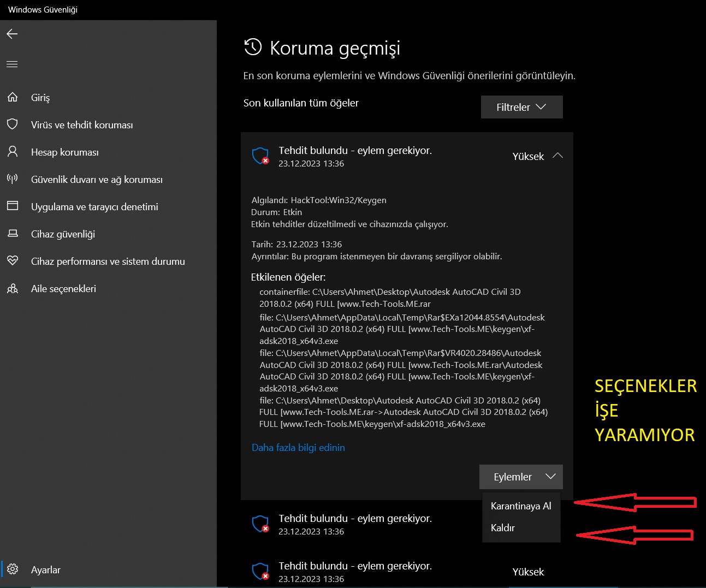Go to Hesap koruması
This screenshot has height=588, width=706.
tap(65, 152)
